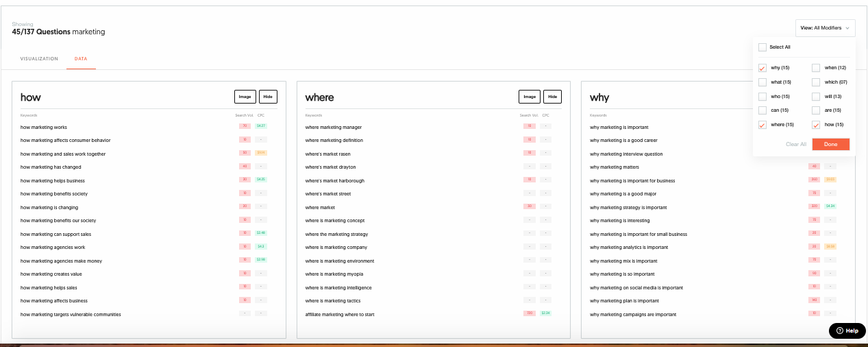Check the which (07) modifier
Image resolution: width=868 pixels, height=347 pixels.
pos(816,82)
